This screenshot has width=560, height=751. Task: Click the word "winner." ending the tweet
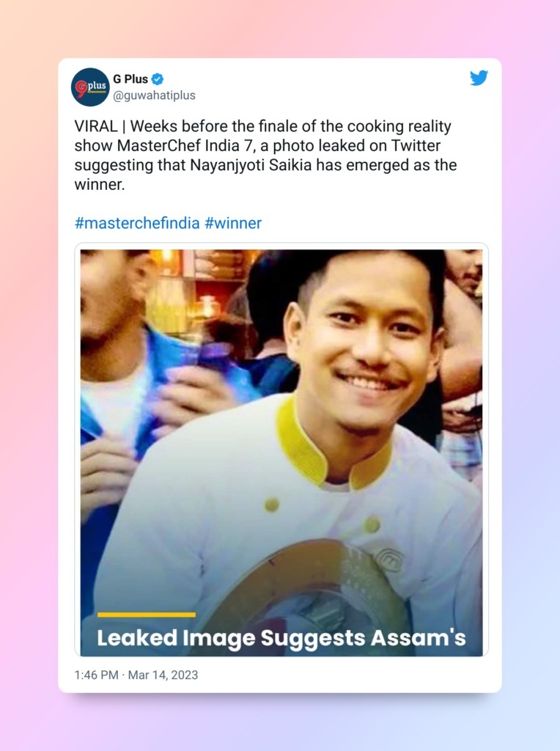point(100,184)
